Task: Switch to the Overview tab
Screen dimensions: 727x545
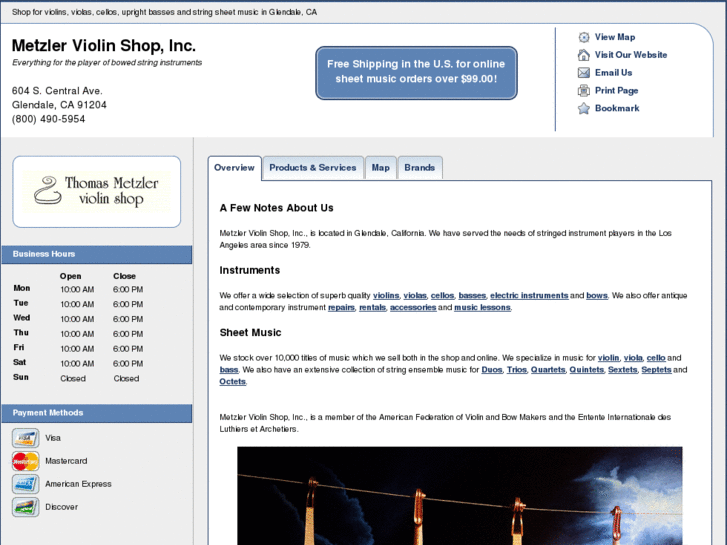Action: click(234, 168)
